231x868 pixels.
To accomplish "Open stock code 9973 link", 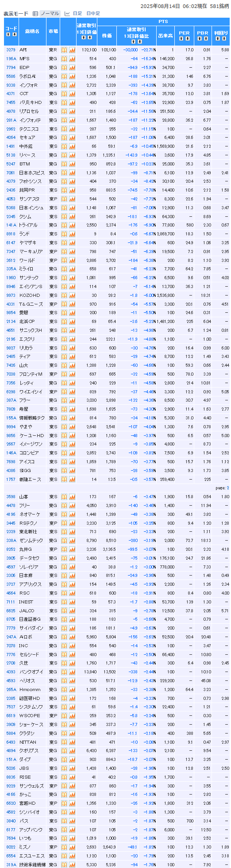I will click(x=11, y=295).
